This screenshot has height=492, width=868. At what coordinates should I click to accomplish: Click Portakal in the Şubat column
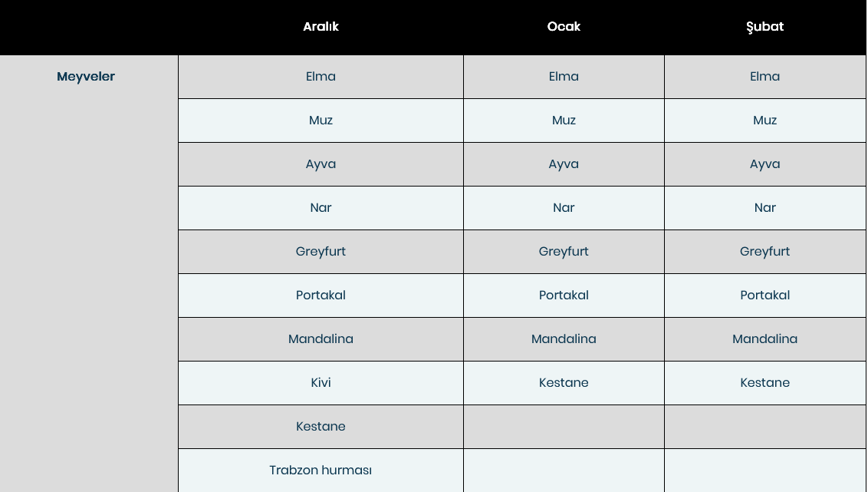[764, 296]
